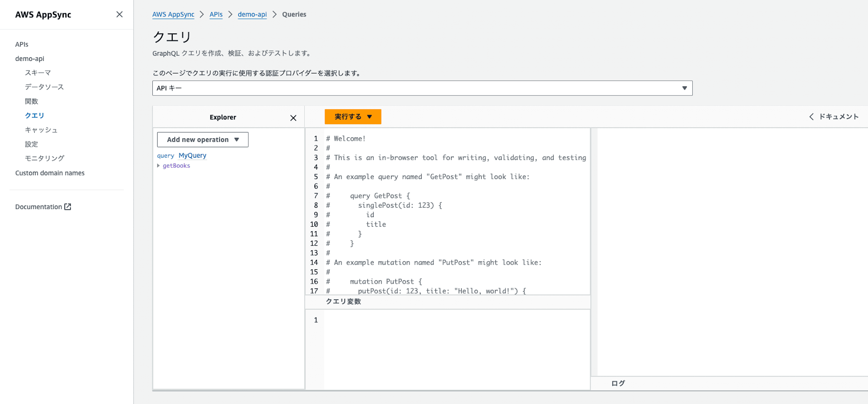The width and height of the screenshot is (868, 404).
Task: Open the API キー auth provider dropdown
Action: [x=422, y=88]
